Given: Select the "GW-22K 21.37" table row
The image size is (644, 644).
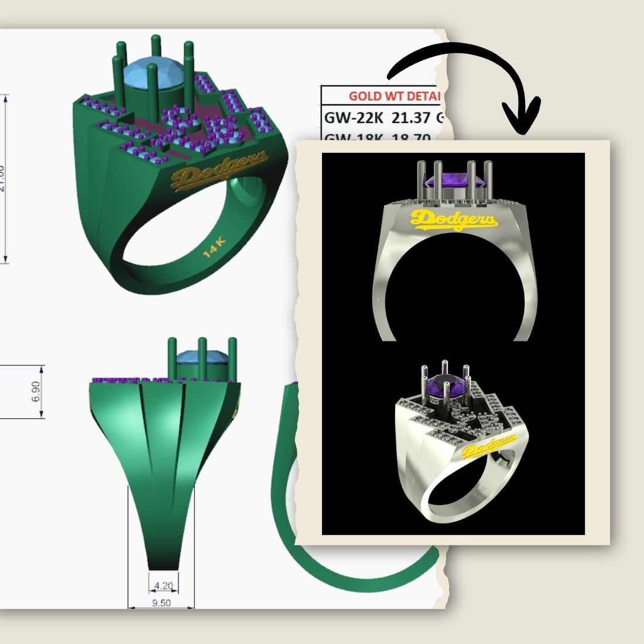Looking at the screenshot, I should (383, 118).
